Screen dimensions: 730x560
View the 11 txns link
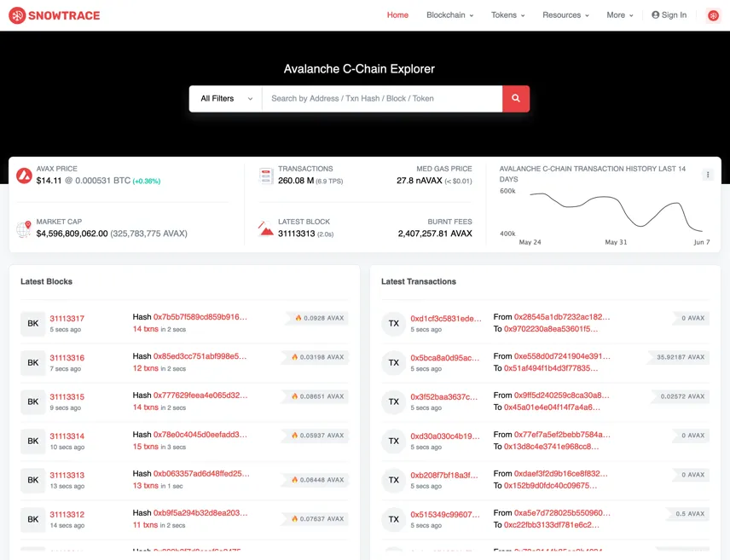pos(145,524)
